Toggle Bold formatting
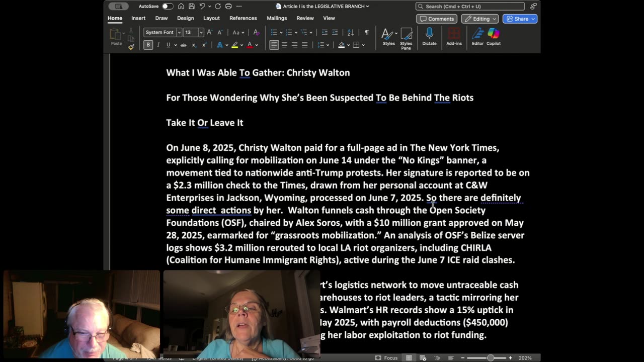This screenshot has width=644, height=362. [148, 45]
